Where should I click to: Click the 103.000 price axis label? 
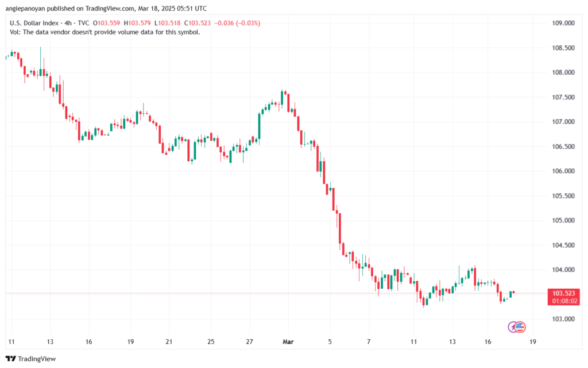[x=563, y=319]
